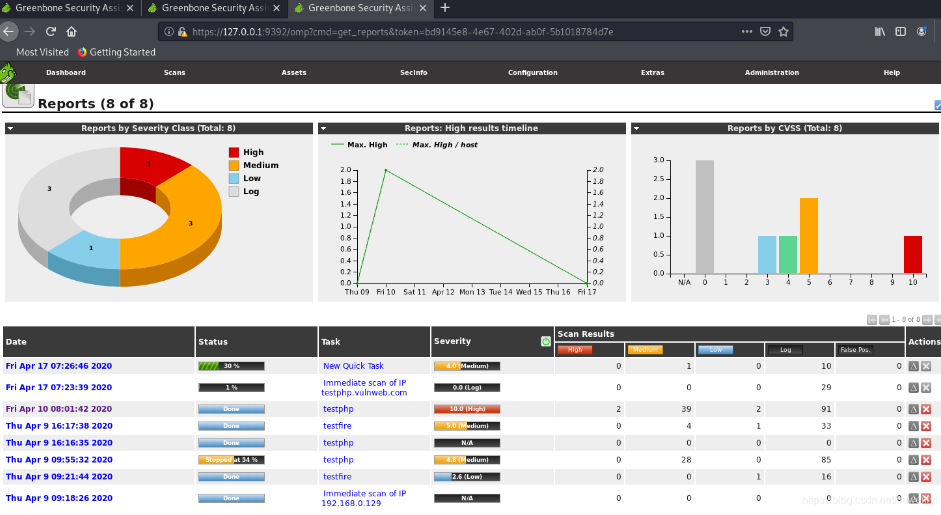Collapse Reports by Severity Class chart menu
Image resolution: width=941 pixels, height=515 pixels.
click(x=10, y=128)
